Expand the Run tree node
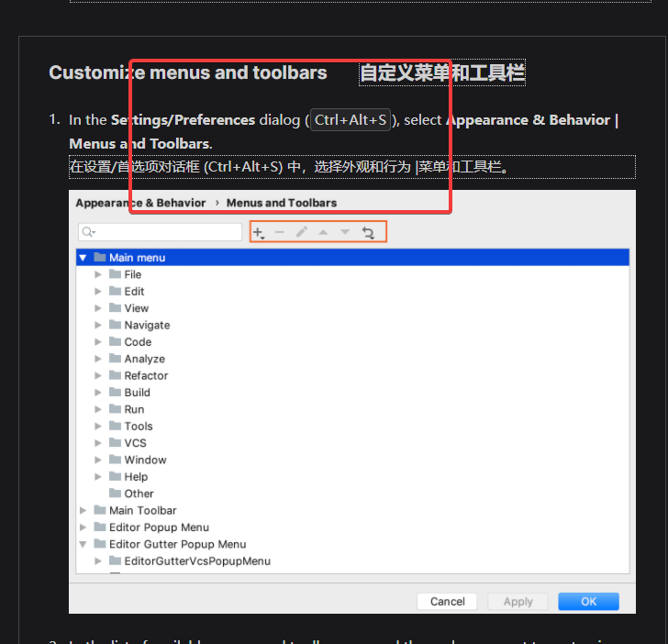The height and width of the screenshot is (644, 668). (98, 409)
